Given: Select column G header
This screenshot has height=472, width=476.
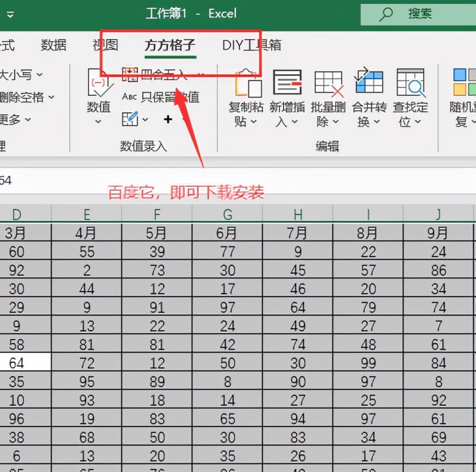Looking at the screenshot, I should tap(227, 214).
